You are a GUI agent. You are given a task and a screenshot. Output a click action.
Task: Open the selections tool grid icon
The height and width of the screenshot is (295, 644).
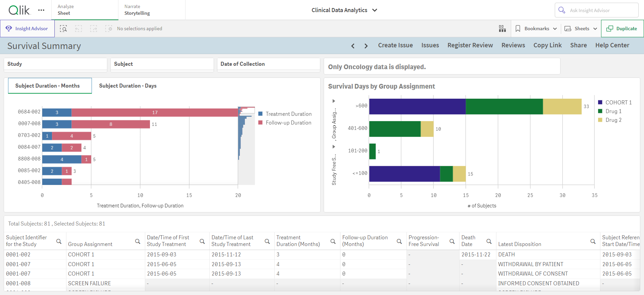click(x=502, y=29)
